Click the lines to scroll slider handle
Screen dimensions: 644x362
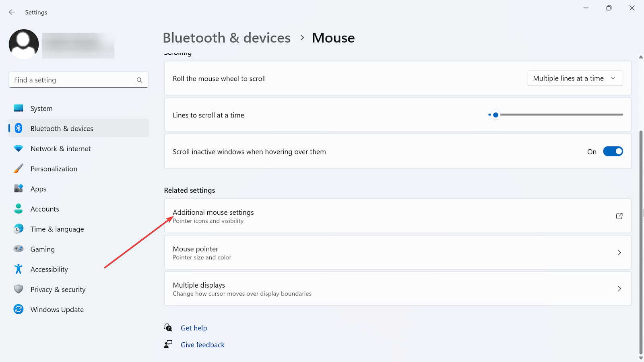click(x=495, y=115)
